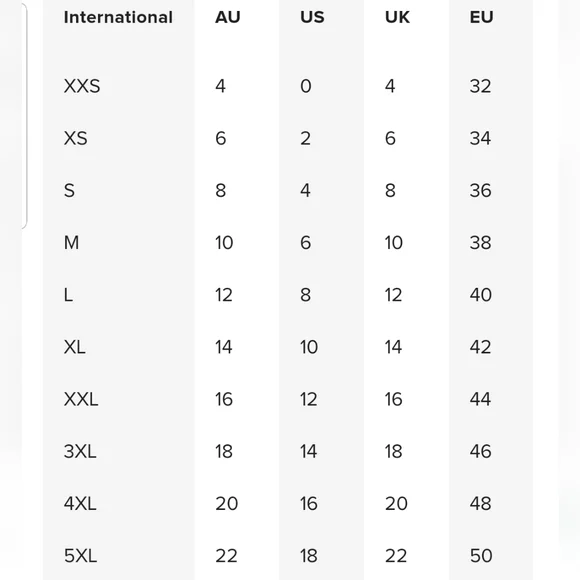
Task: Click the EU column header
Action: tap(481, 17)
